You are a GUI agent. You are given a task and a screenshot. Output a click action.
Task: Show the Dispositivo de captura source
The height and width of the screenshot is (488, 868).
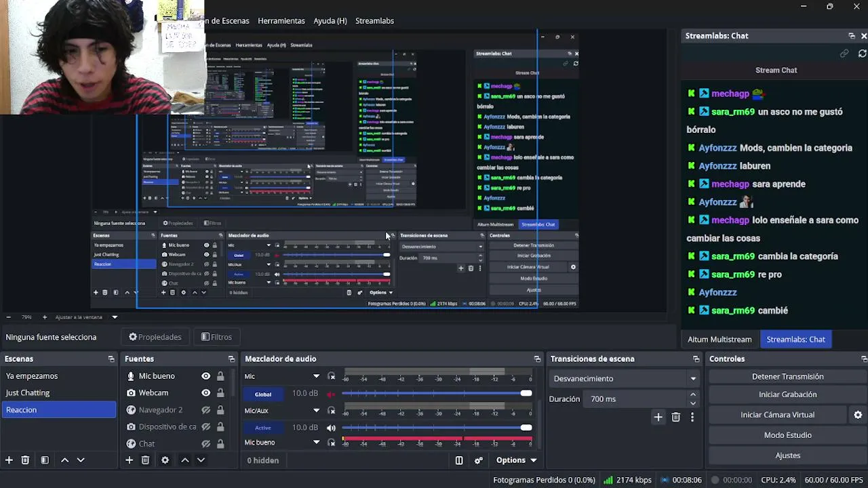click(205, 427)
